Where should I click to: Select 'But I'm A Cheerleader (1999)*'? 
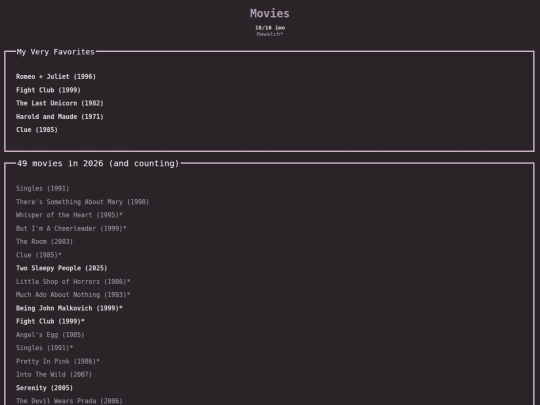coord(71,228)
